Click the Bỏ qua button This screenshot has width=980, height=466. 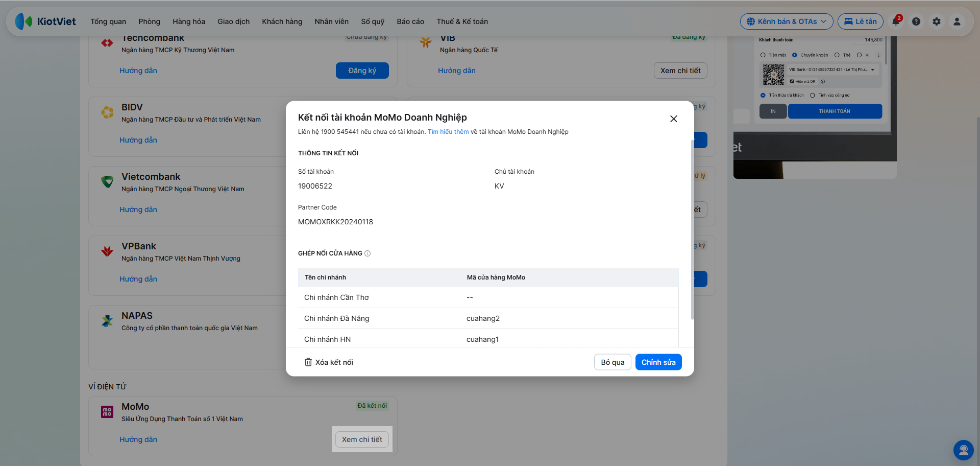[612, 362]
